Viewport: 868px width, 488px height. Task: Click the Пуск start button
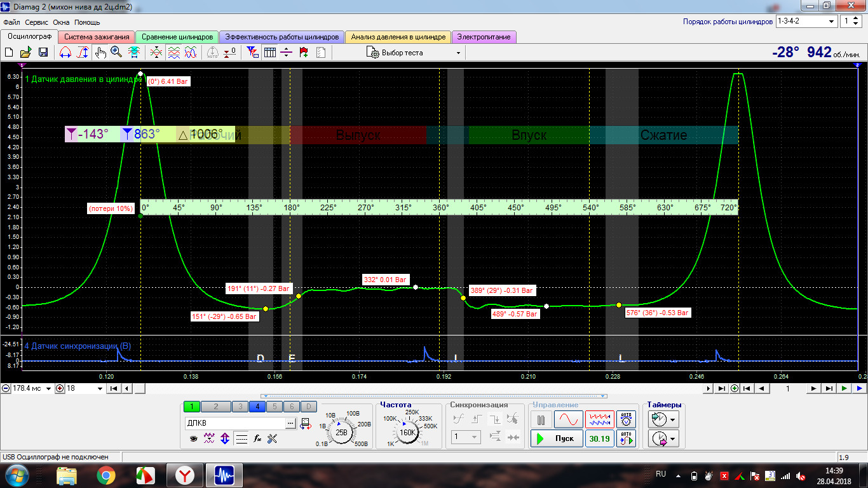(x=557, y=438)
